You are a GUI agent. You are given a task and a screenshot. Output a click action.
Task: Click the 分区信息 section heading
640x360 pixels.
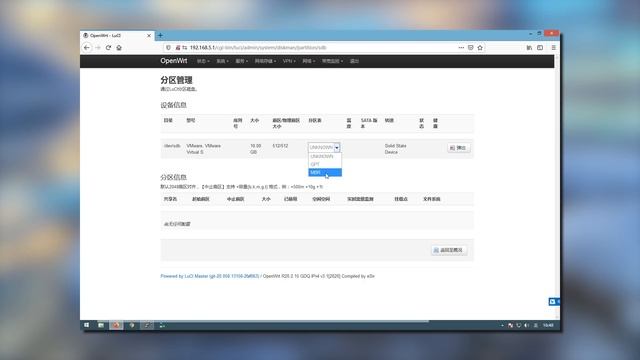[173, 177]
